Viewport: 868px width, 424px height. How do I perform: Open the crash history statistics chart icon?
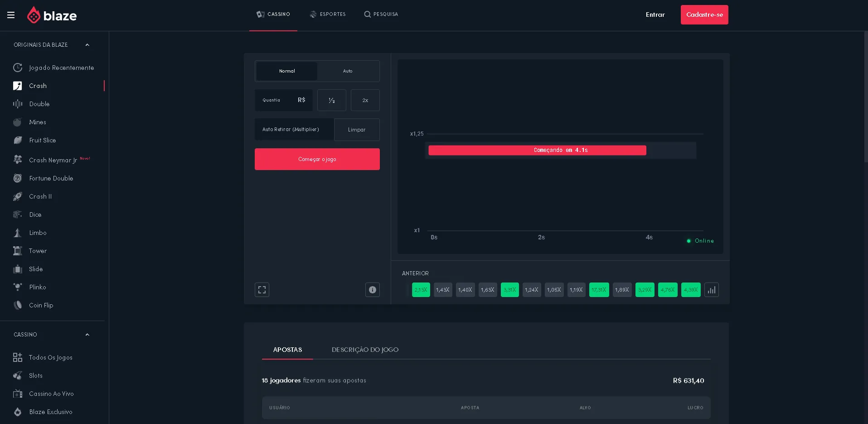click(x=712, y=290)
